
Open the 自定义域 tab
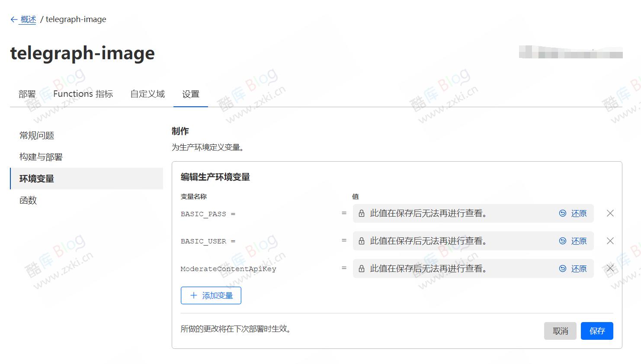147,94
